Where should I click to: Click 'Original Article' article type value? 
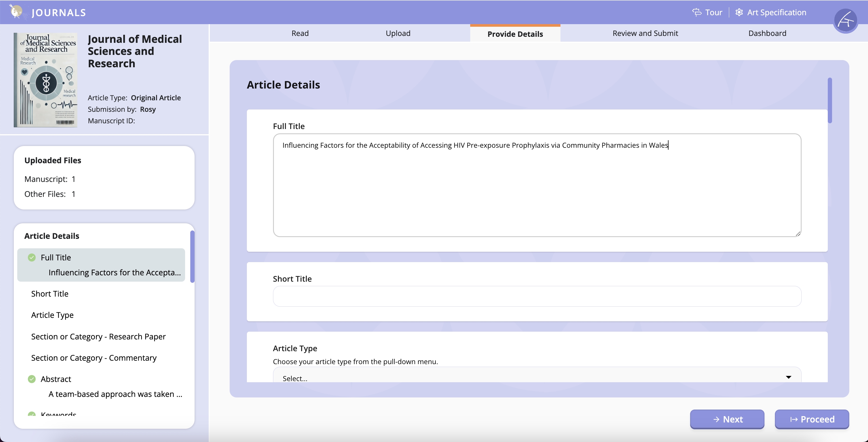pos(156,98)
